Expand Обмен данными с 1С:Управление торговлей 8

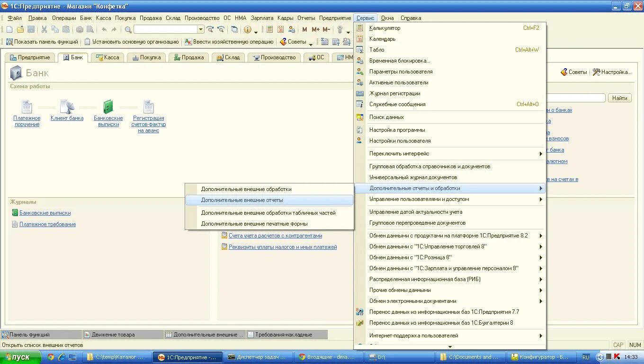(449, 246)
